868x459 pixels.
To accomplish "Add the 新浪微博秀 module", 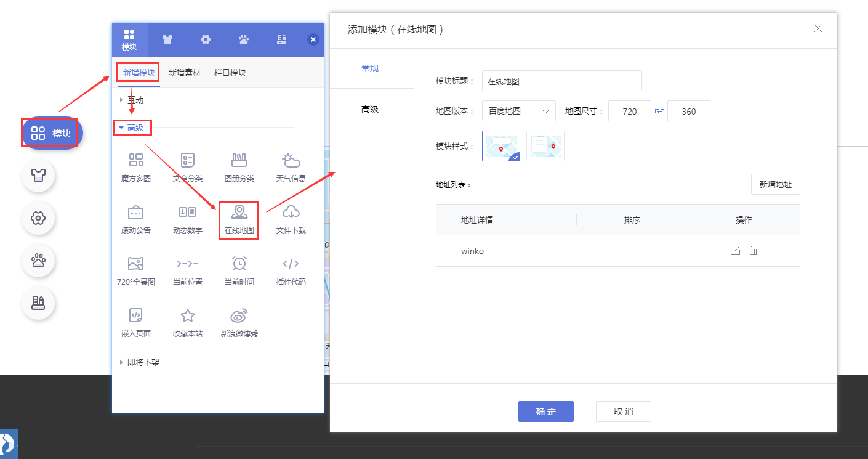I will [x=239, y=323].
